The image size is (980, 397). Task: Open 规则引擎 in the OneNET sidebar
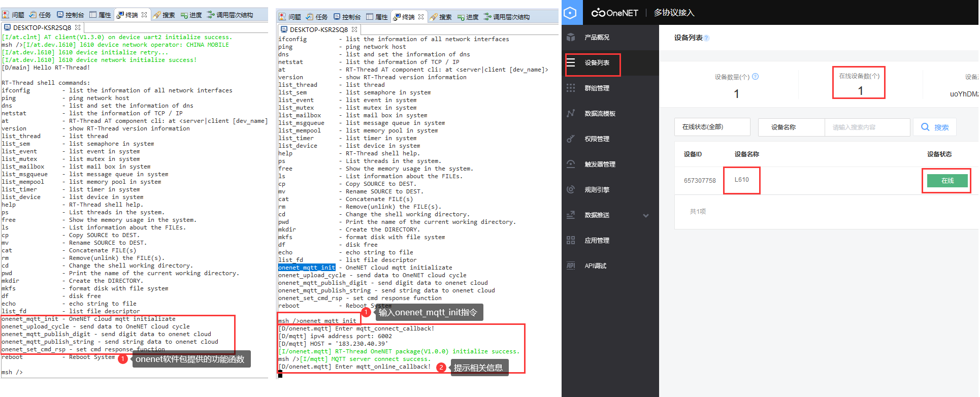click(597, 190)
